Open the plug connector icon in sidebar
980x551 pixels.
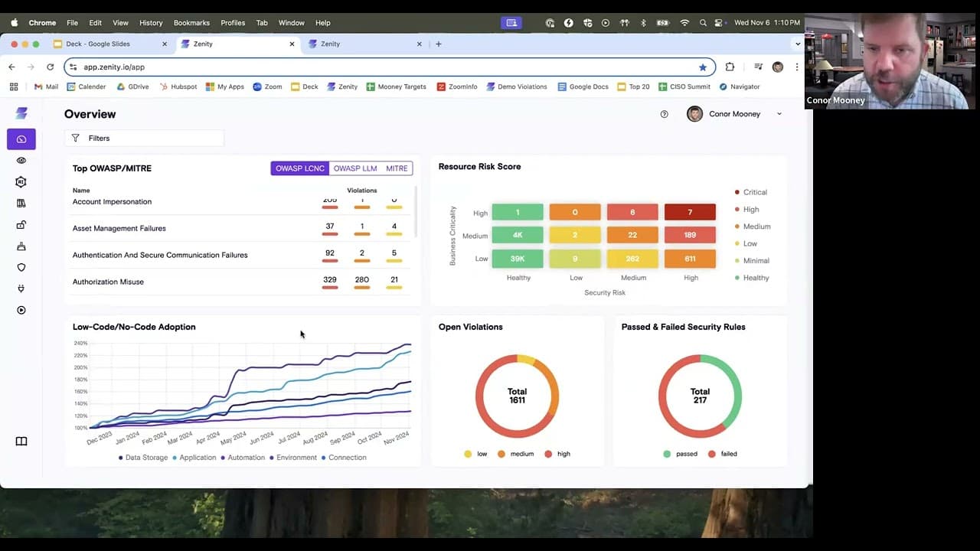click(x=21, y=289)
